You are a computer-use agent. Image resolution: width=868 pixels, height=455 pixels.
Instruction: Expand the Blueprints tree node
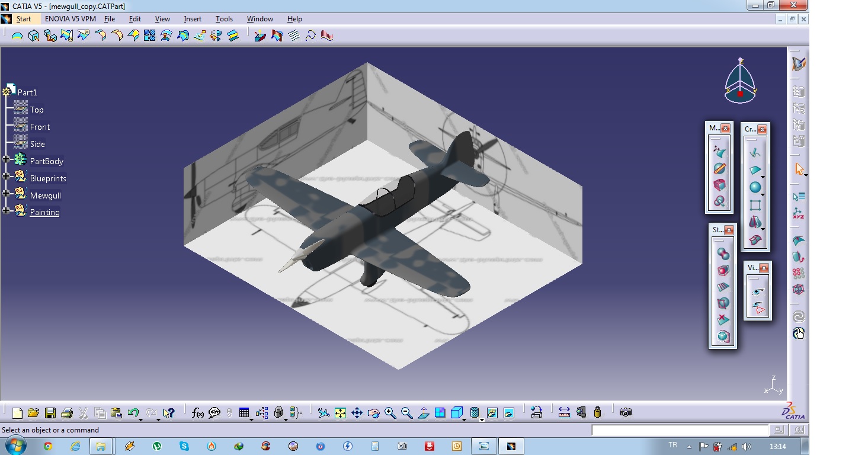6,176
